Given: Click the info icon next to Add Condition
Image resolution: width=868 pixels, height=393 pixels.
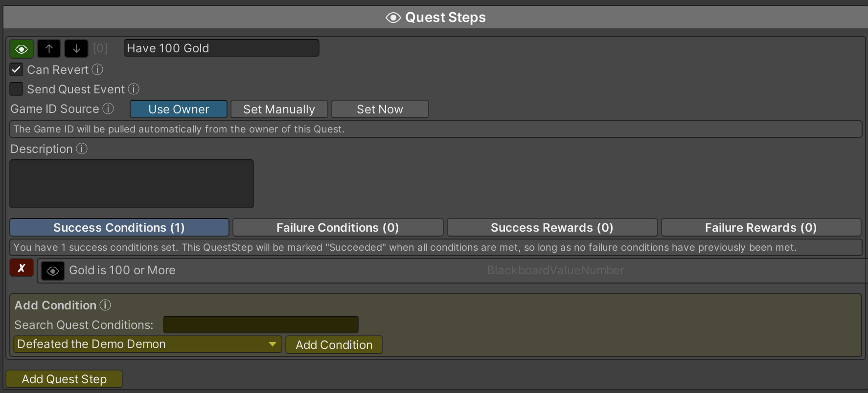Looking at the screenshot, I should pyautogui.click(x=105, y=305).
